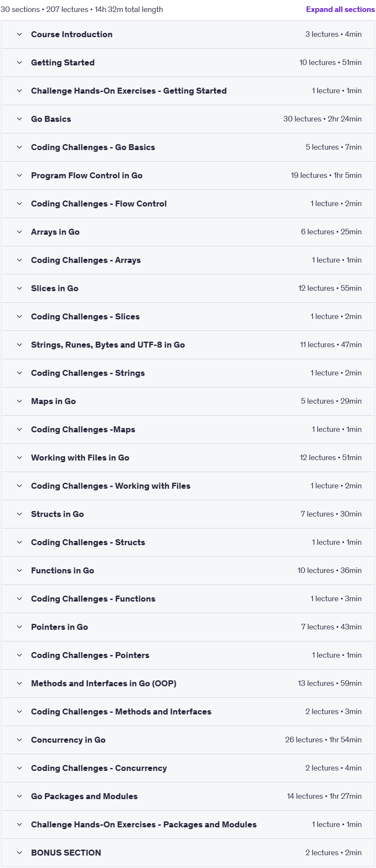
Task: Click the chevron next to Concurrency in Go
Action: click(x=19, y=740)
